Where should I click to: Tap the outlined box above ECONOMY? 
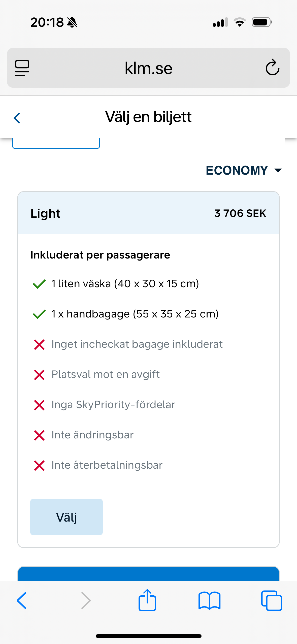coord(56,144)
